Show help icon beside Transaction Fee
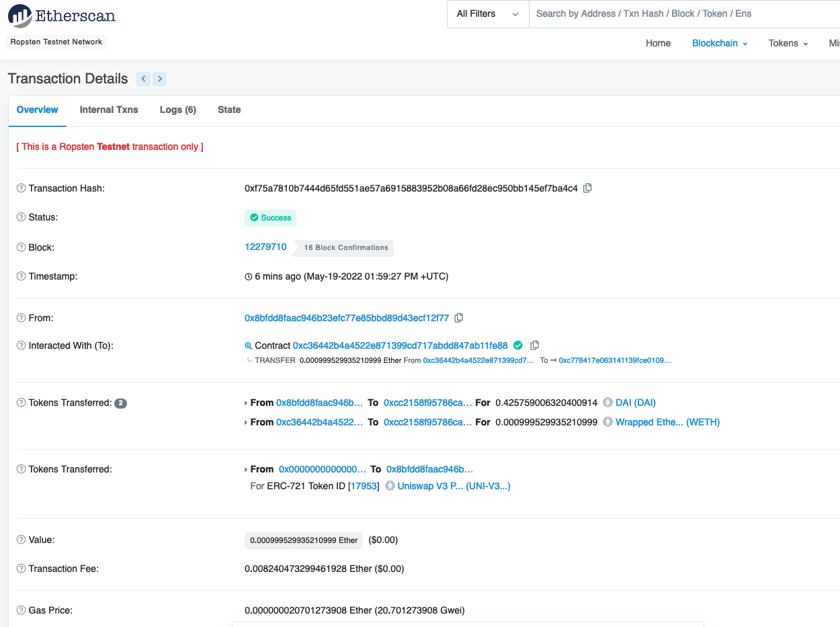Screen dimensions: 840x627 pyautogui.click(x=21, y=569)
